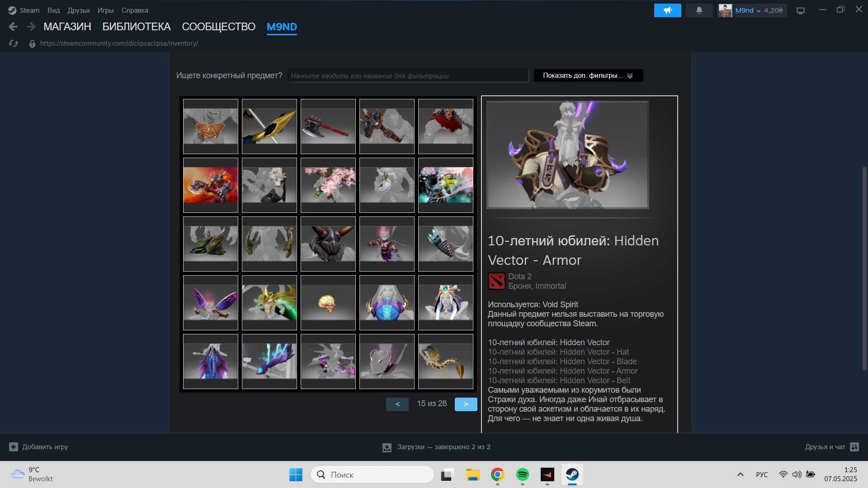
Task: Select the orange chest armor item
Action: pyautogui.click(x=211, y=127)
